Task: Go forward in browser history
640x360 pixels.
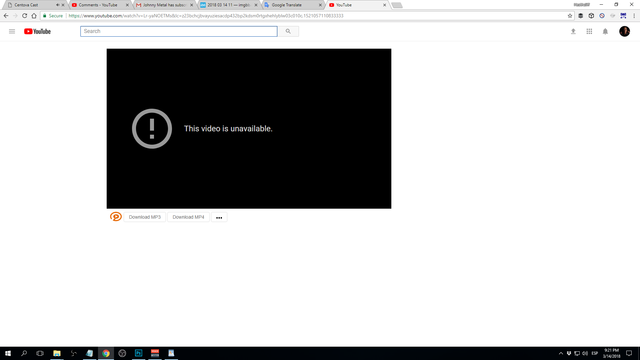Action: 15,16
